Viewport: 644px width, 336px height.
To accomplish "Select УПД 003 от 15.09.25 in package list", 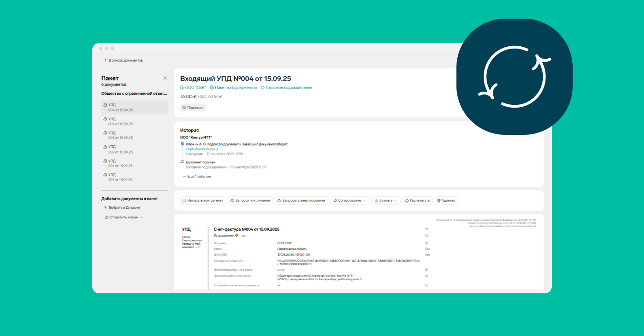I will [x=120, y=135].
